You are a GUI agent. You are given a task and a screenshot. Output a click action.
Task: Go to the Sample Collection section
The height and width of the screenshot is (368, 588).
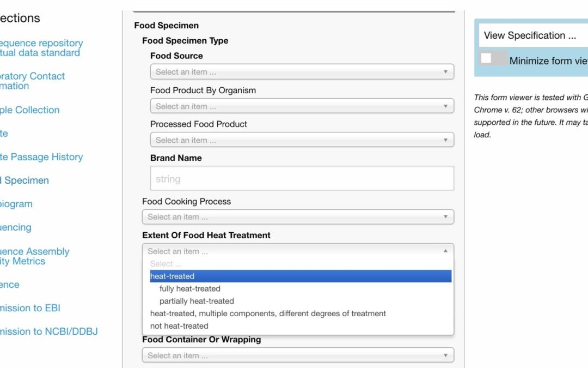(30, 110)
